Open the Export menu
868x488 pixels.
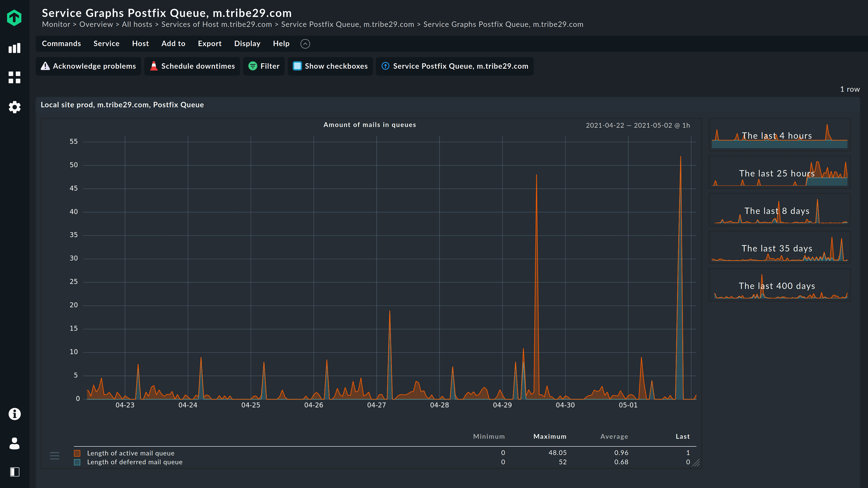210,44
